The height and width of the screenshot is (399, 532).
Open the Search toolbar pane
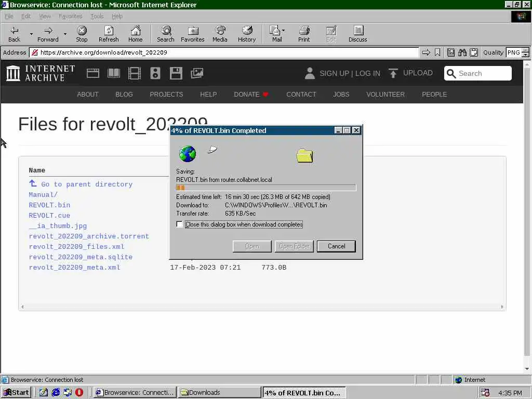point(166,34)
